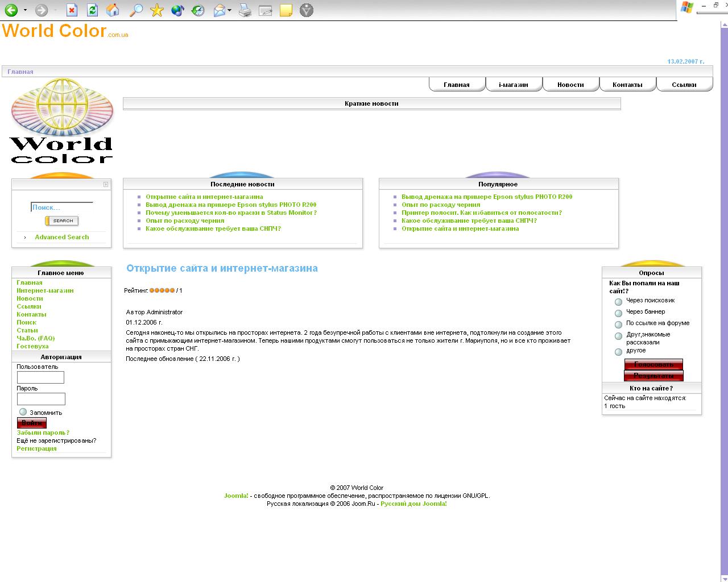Open the Advanced Search link
The width and height of the screenshot is (728, 582).
(x=62, y=237)
